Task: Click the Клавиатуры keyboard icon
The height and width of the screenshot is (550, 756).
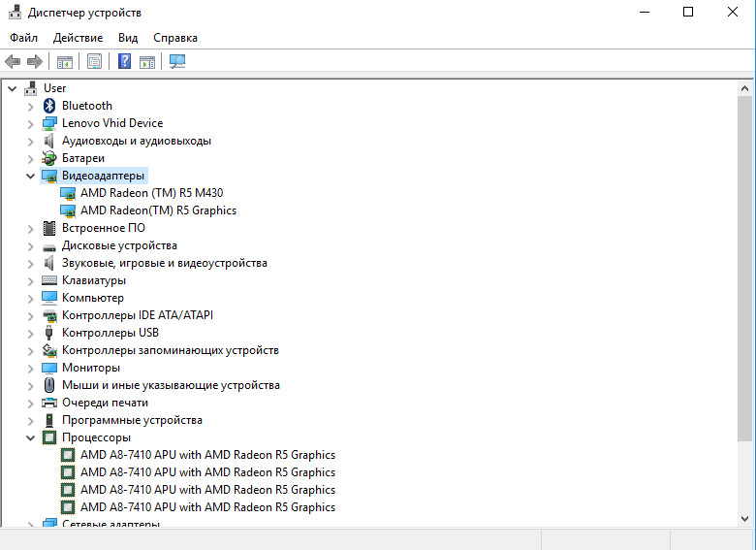Action: pos(49,280)
